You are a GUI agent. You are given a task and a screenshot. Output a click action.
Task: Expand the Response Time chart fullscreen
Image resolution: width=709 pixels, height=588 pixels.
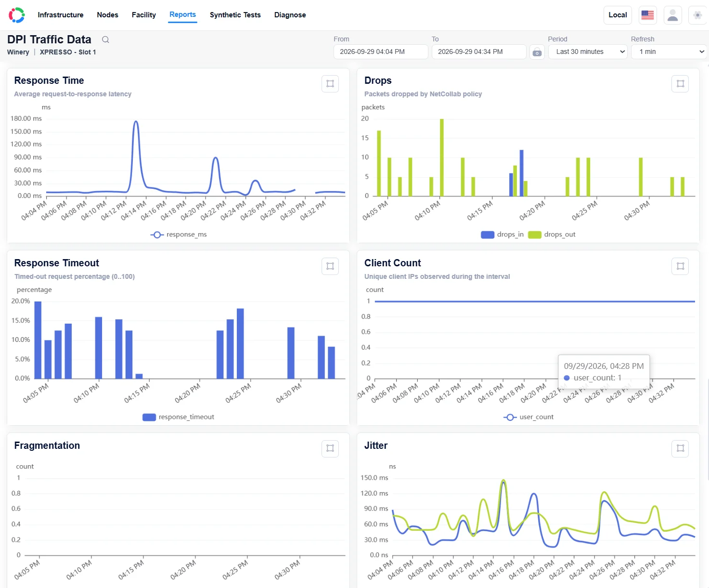tap(330, 84)
